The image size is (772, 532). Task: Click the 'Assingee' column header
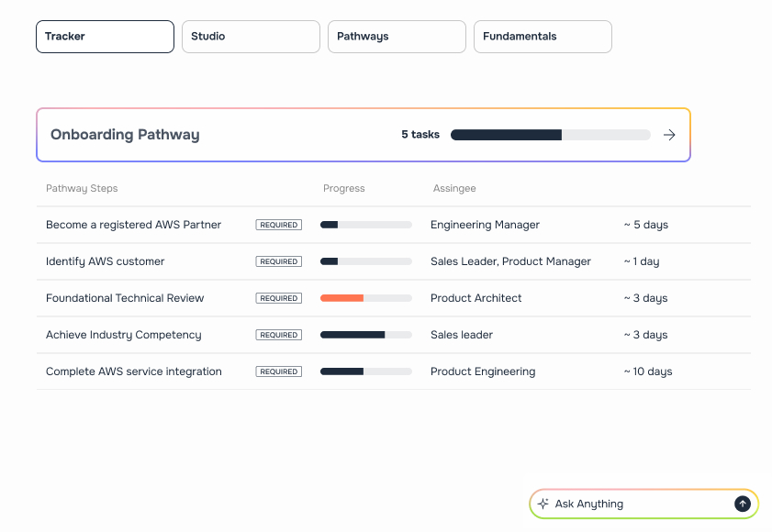coord(454,188)
